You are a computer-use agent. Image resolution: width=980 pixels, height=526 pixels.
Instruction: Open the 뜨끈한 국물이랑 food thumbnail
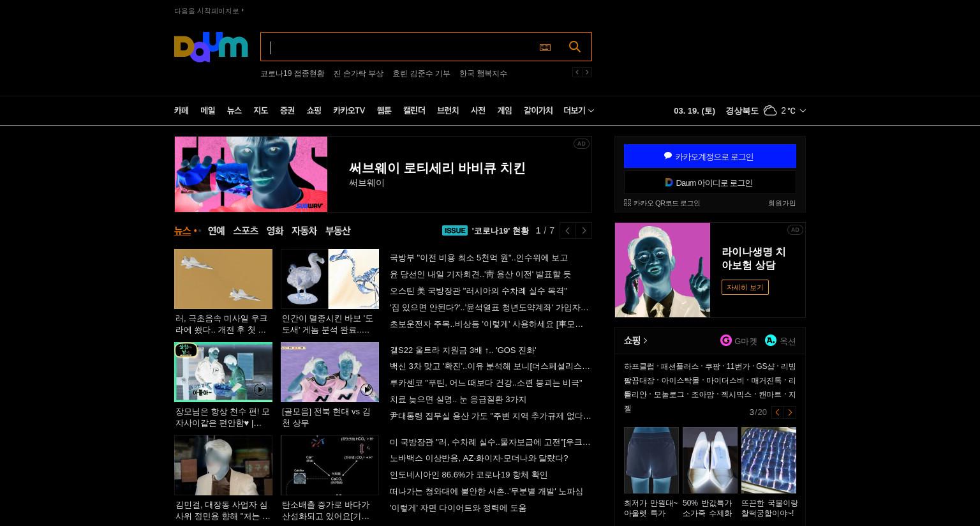pyautogui.click(x=769, y=460)
